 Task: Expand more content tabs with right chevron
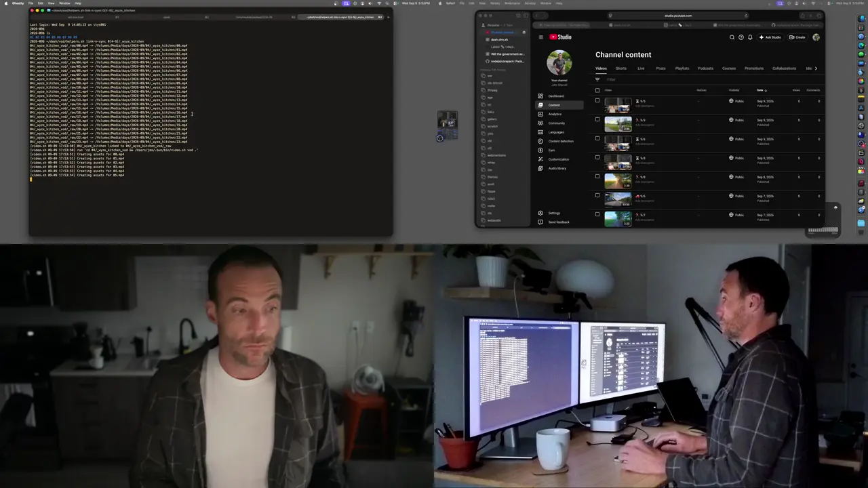point(816,68)
